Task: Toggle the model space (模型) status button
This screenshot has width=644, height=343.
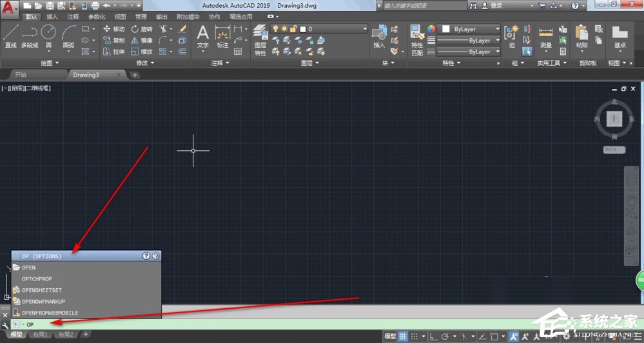Action: coord(390,336)
